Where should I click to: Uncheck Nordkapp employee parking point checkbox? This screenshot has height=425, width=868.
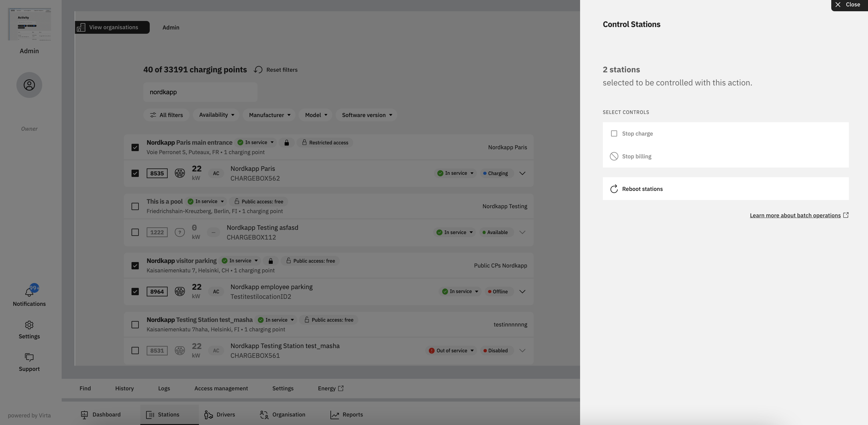135,292
